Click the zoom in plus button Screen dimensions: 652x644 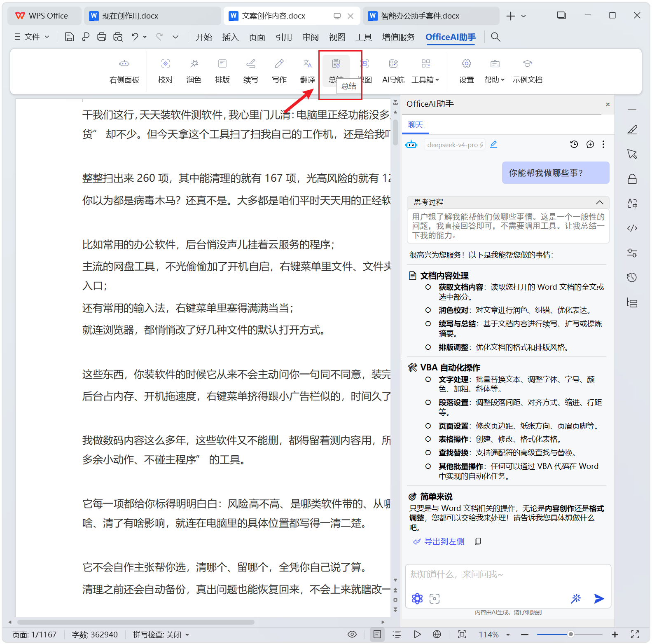pos(615,635)
